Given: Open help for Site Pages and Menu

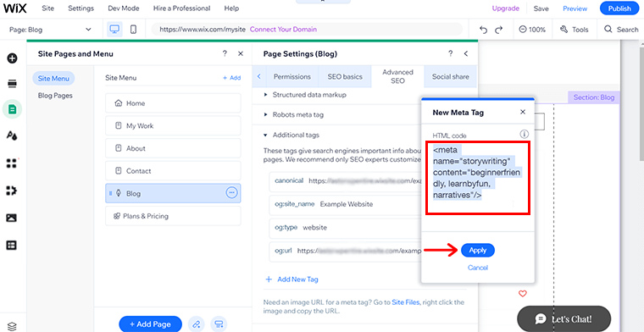Looking at the screenshot, I should [x=225, y=53].
